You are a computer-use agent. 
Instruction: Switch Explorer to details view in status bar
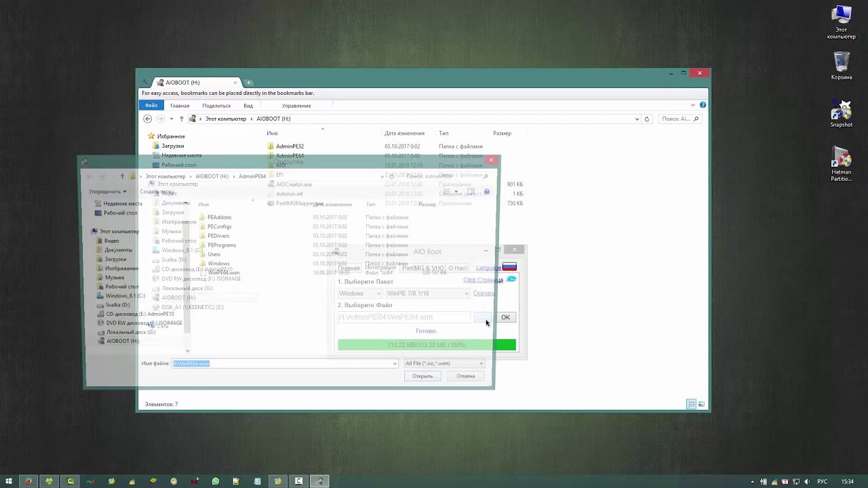coord(691,404)
